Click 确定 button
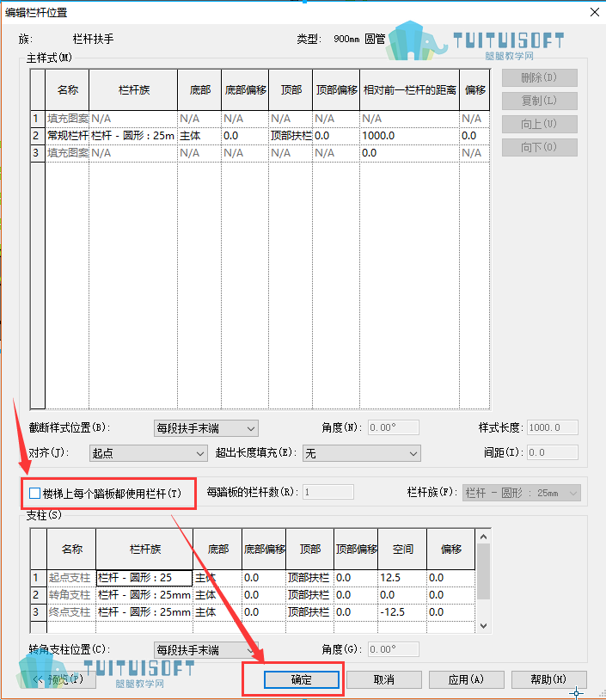The height and width of the screenshot is (700, 606). 301,680
